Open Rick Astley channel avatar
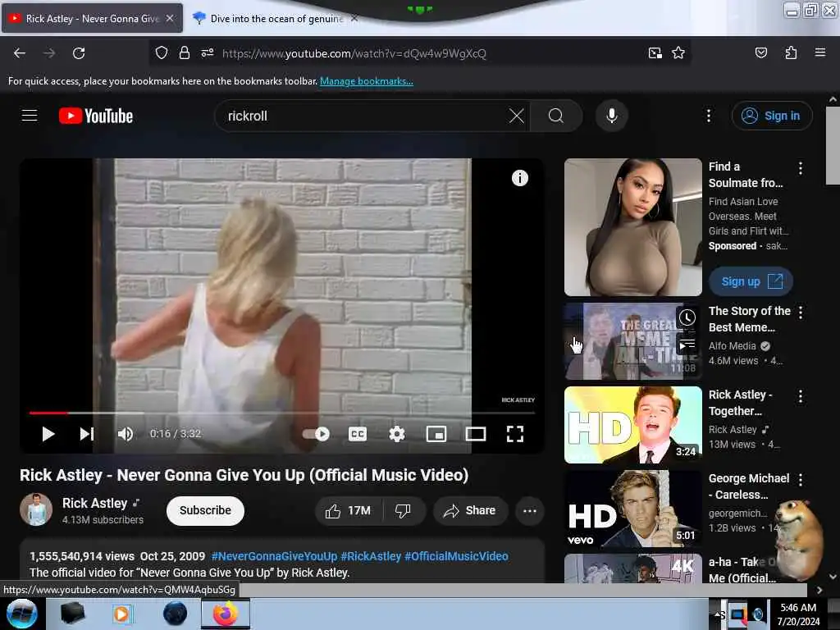The height and width of the screenshot is (630, 840). click(36, 509)
